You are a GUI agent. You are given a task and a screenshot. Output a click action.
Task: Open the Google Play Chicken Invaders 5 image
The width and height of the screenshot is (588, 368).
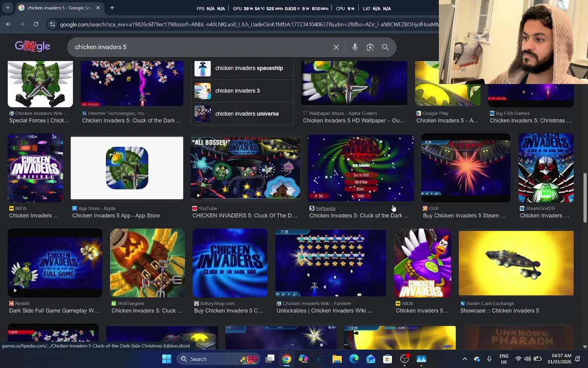pos(447,83)
